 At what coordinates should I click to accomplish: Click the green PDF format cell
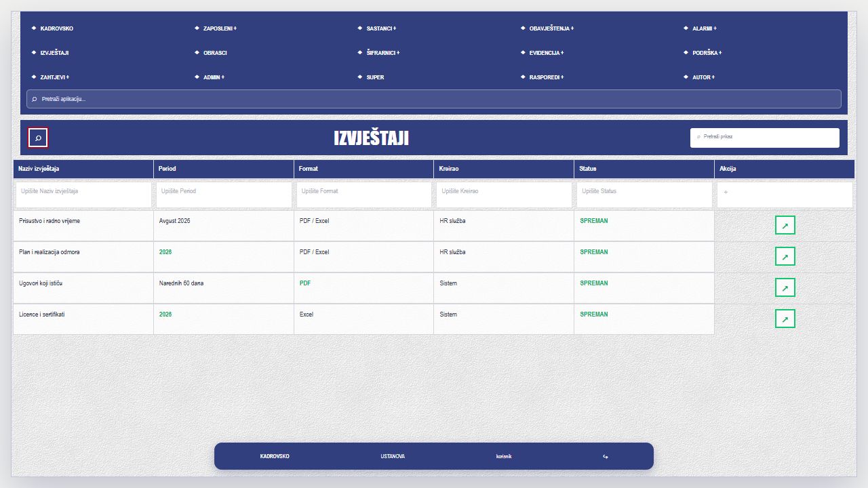[364, 288]
